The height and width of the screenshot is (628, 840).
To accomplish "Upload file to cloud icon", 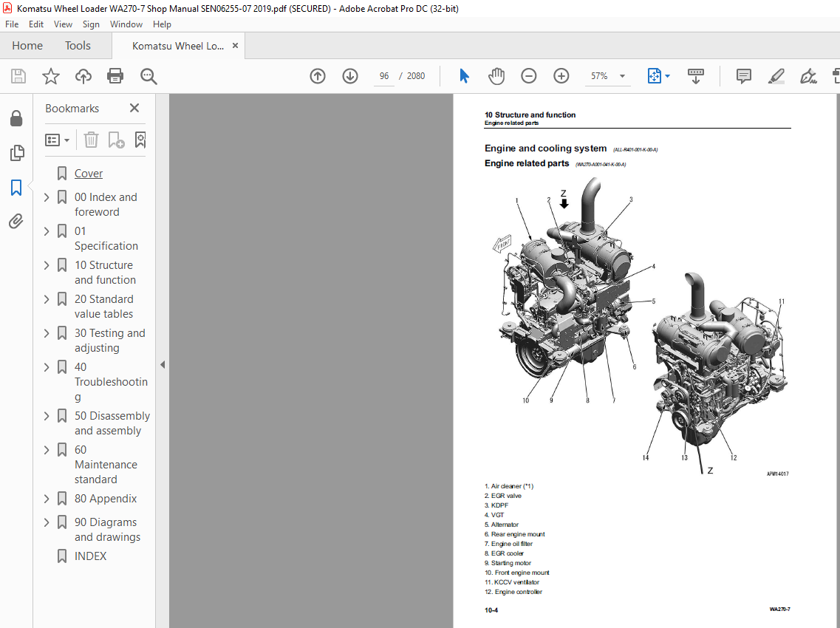I will click(x=83, y=76).
